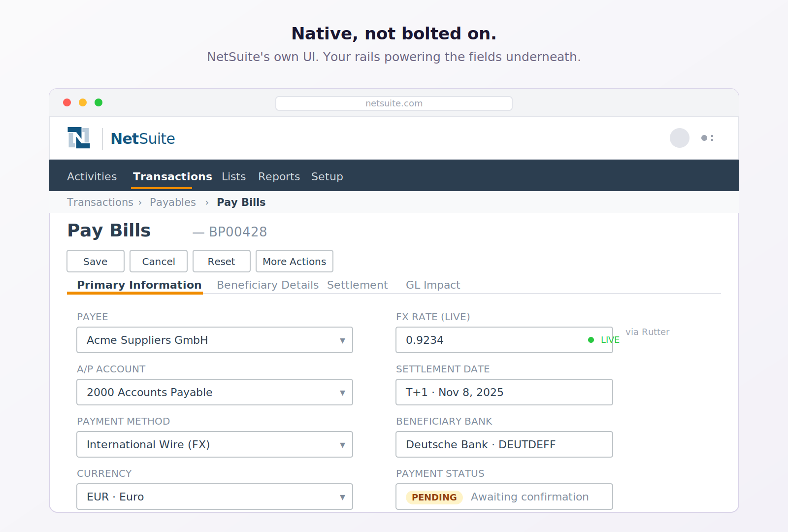Viewport: 788px width, 532px height.
Task: Select the Primary Information tab
Action: click(x=139, y=285)
